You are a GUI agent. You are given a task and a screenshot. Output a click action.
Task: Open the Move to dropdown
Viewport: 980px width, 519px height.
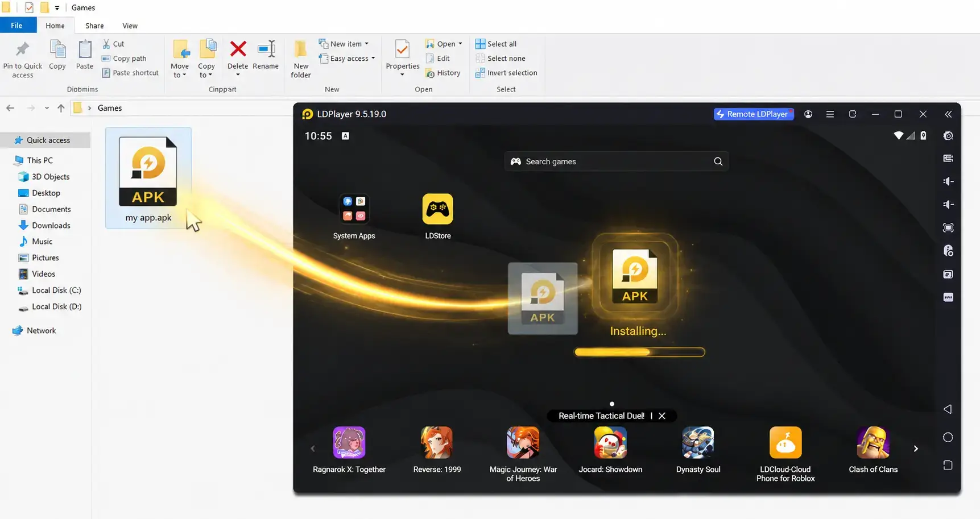(180, 59)
